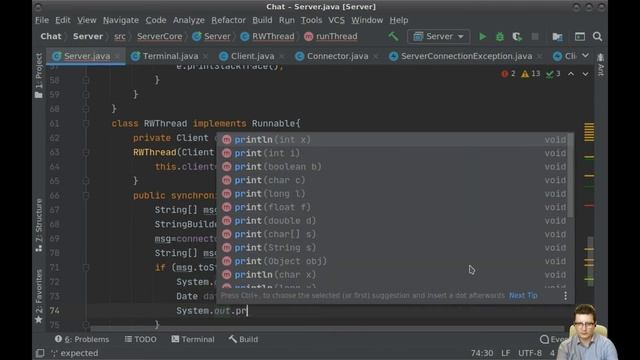Open the Event Log
The height and width of the screenshot is (360, 640).
coord(552,339)
